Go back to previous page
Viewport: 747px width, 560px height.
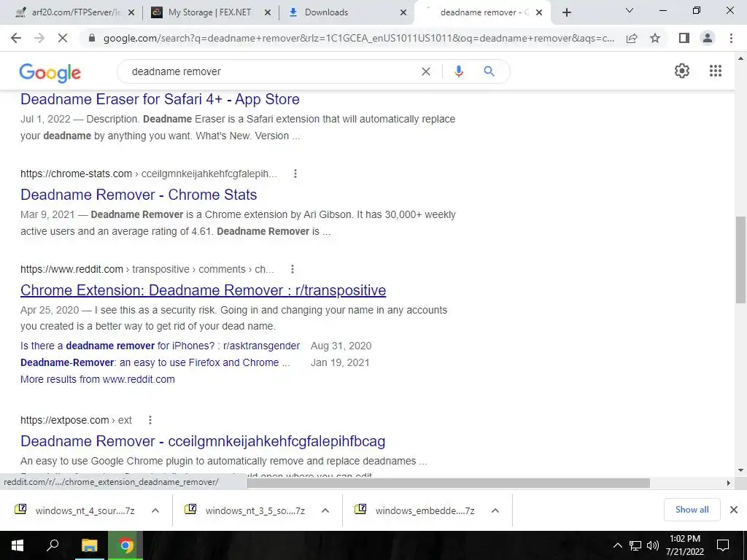click(16, 38)
